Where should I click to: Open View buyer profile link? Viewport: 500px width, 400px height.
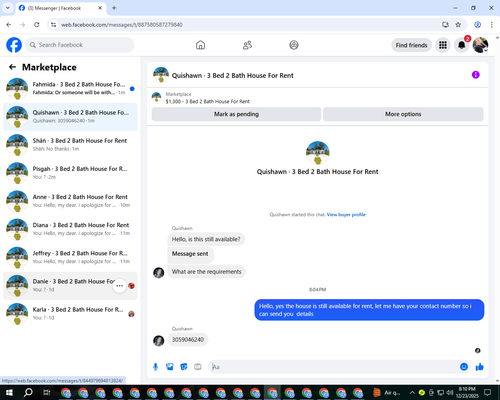pos(346,215)
